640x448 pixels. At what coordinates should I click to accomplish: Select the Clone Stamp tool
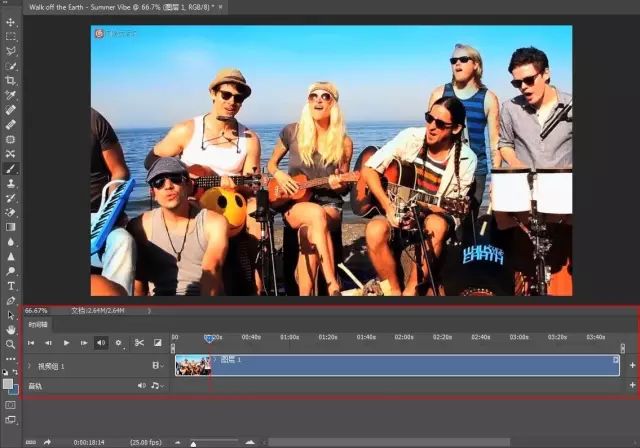(x=11, y=183)
